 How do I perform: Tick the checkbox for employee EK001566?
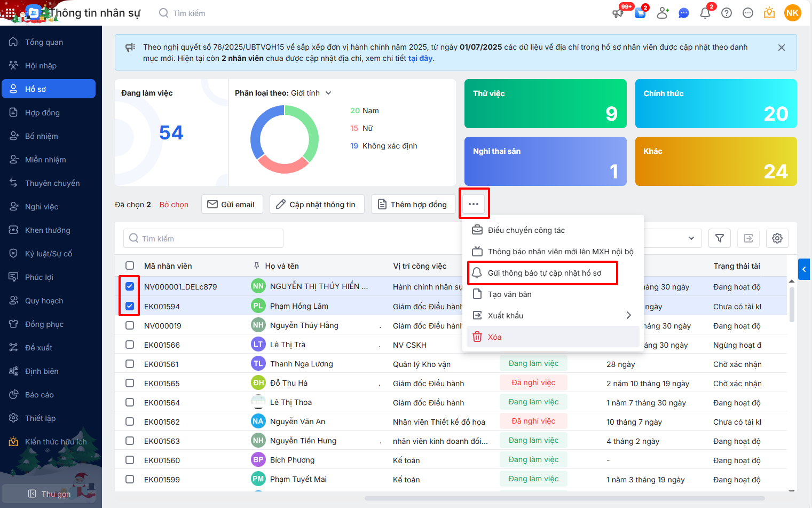pos(130,345)
